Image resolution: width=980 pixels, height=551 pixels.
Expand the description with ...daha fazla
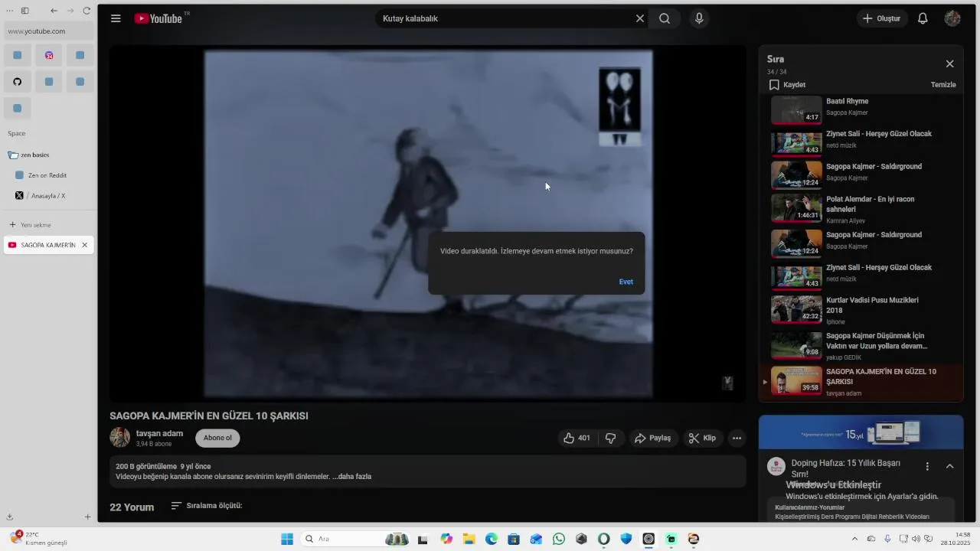[351, 476]
